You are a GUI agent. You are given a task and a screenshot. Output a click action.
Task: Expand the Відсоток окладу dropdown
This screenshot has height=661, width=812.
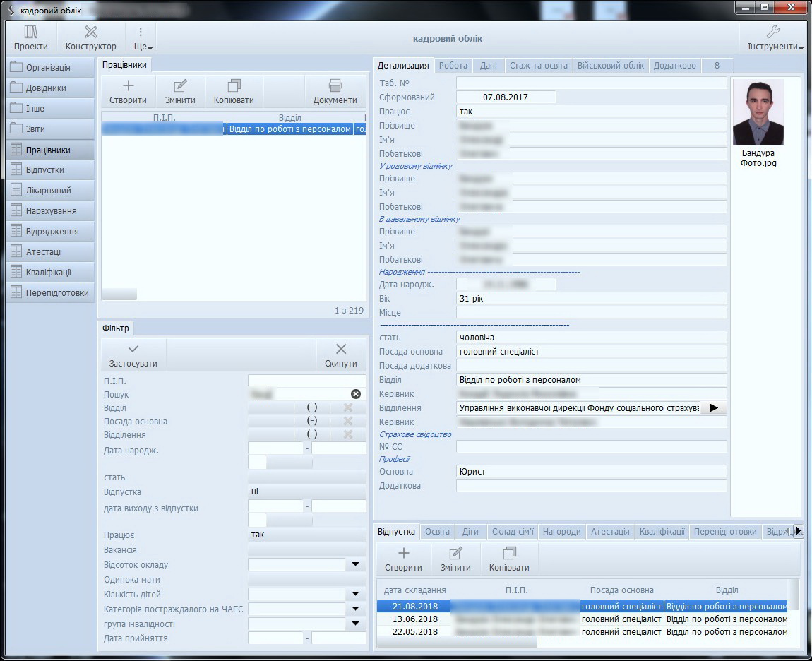click(x=356, y=565)
